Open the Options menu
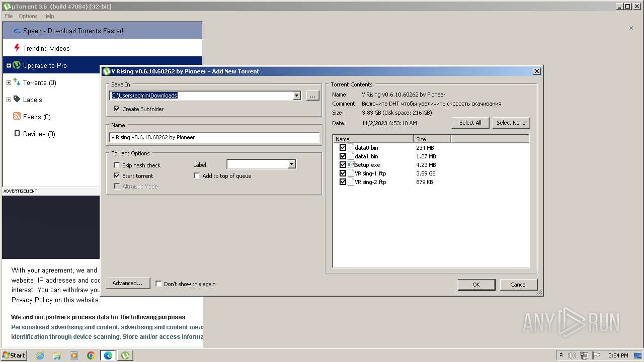This screenshot has height=362, width=644. point(28,16)
